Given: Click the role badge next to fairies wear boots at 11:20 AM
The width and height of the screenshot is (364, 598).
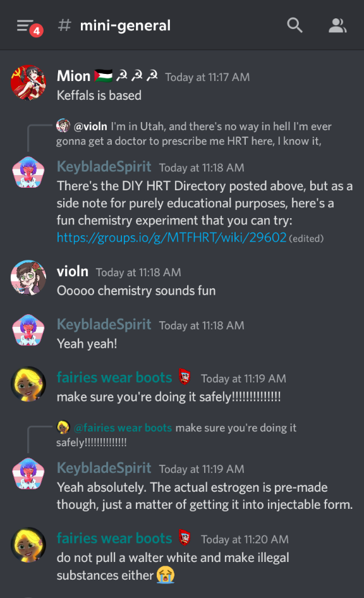Looking at the screenshot, I should click(185, 538).
